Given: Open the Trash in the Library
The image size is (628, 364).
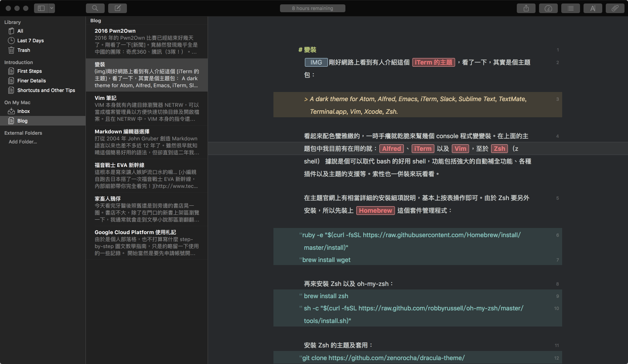Looking at the screenshot, I should point(24,50).
